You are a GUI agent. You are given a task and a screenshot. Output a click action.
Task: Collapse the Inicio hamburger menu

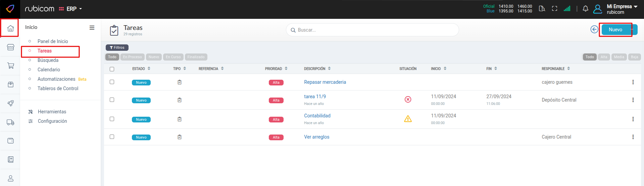pyautogui.click(x=92, y=28)
